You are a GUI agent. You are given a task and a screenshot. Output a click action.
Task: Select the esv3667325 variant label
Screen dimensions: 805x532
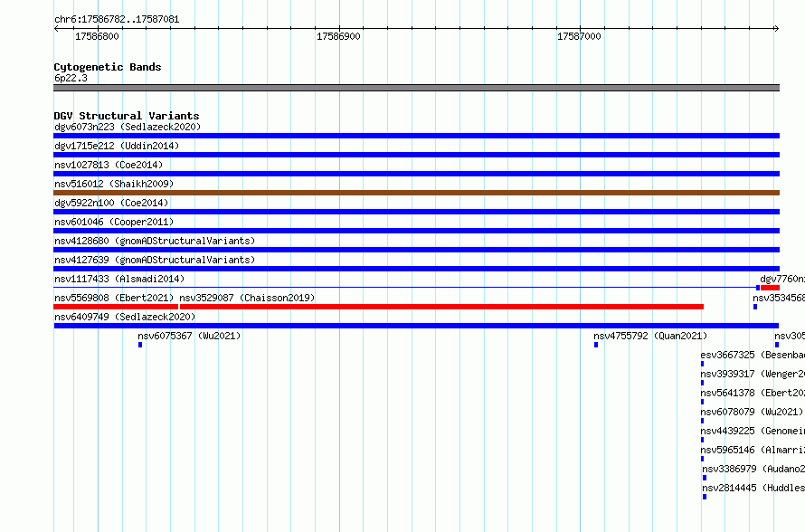[x=753, y=355]
